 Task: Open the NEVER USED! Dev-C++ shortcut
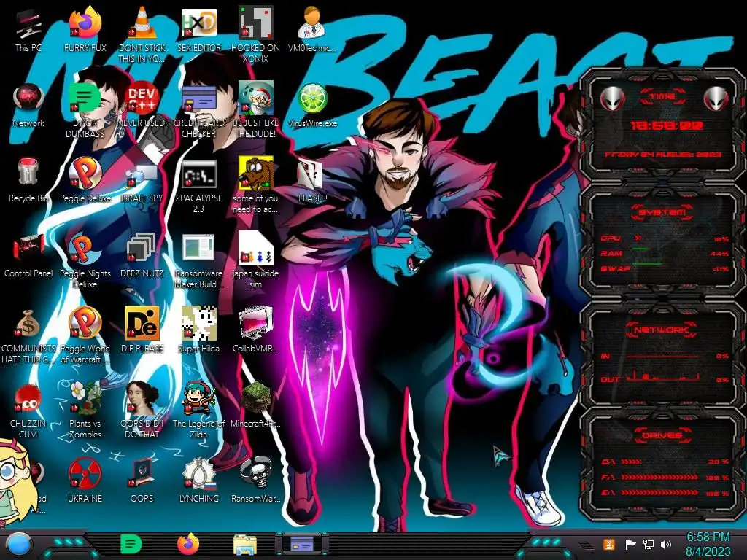pyautogui.click(x=142, y=105)
